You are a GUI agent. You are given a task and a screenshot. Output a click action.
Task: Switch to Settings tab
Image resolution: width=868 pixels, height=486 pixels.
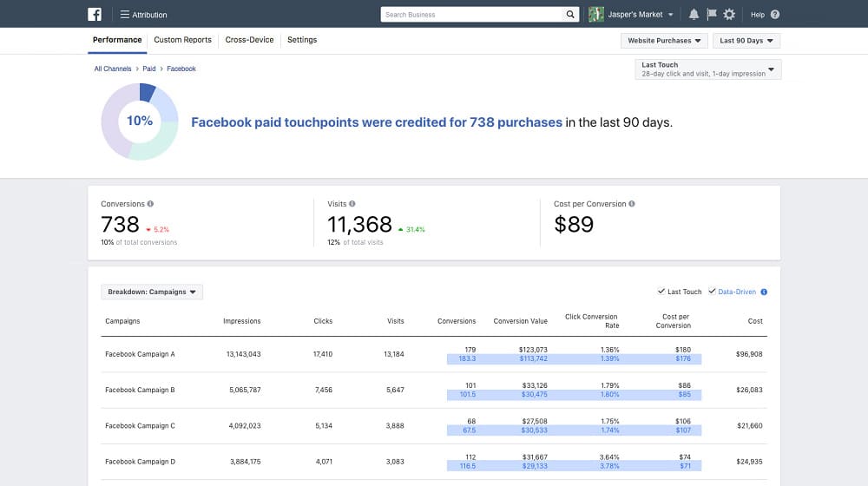pos(302,40)
